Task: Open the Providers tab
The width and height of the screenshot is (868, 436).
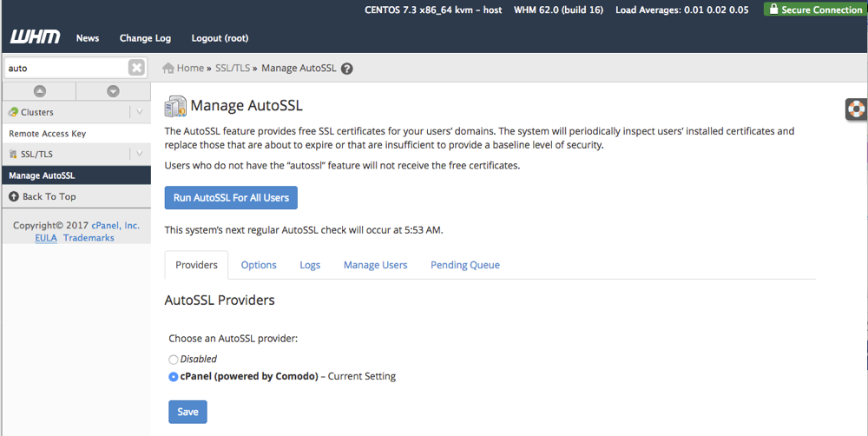Action: click(196, 265)
